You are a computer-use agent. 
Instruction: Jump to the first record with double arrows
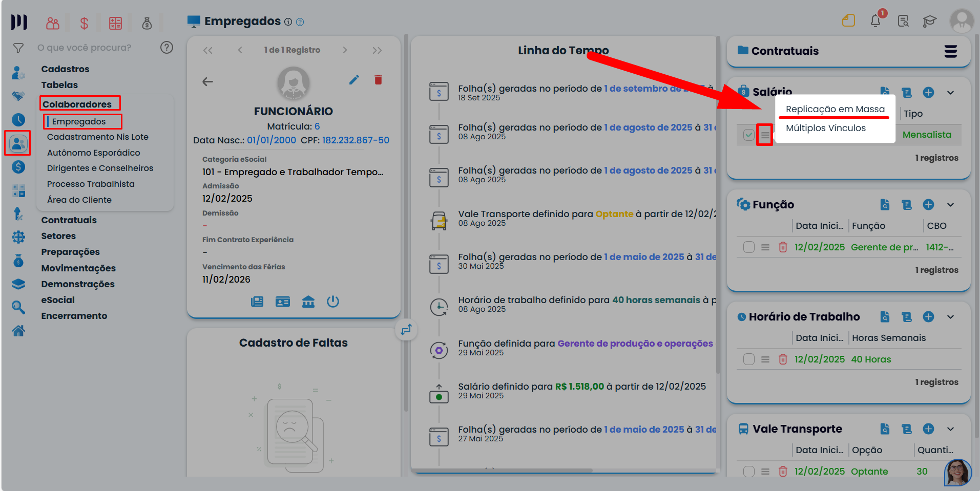tap(207, 50)
